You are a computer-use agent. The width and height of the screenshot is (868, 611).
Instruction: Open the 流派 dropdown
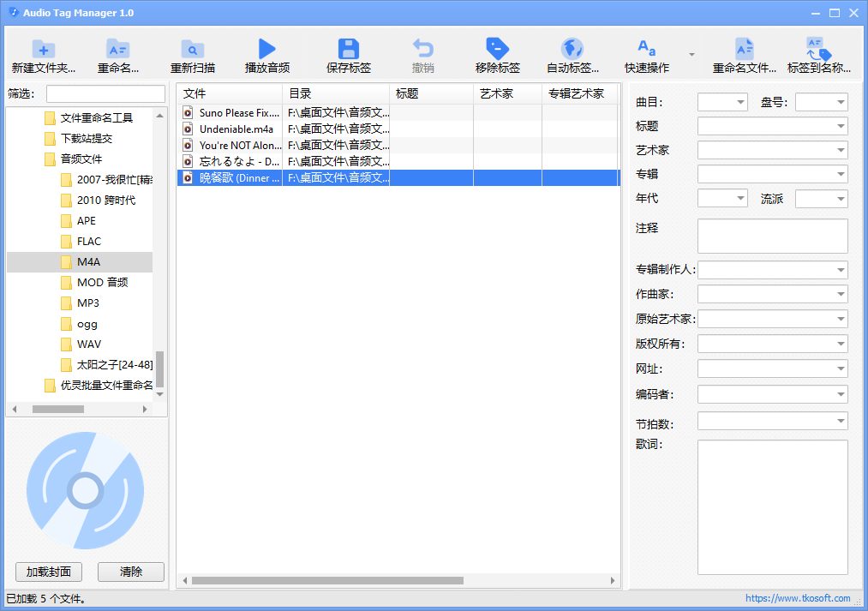pos(822,199)
